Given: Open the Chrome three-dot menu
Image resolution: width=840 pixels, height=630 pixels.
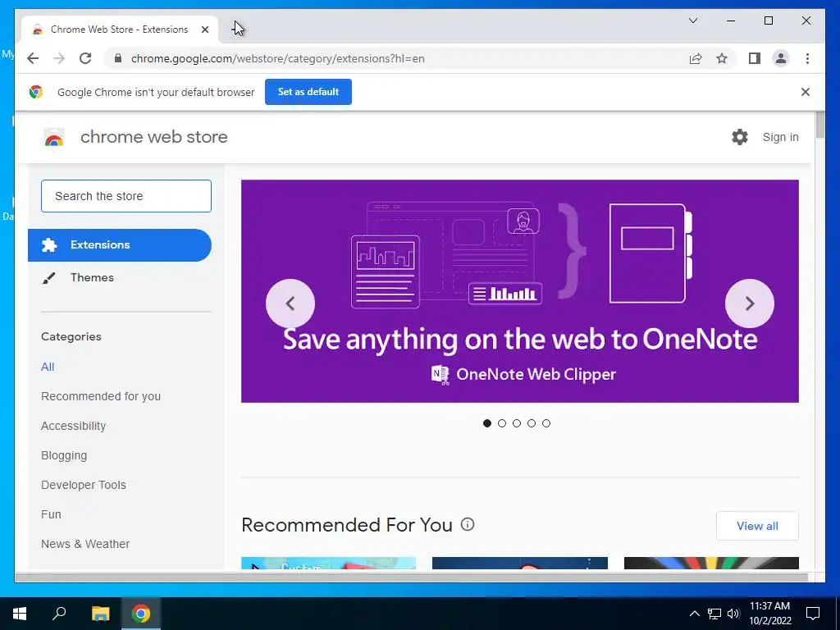Looking at the screenshot, I should (807, 58).
